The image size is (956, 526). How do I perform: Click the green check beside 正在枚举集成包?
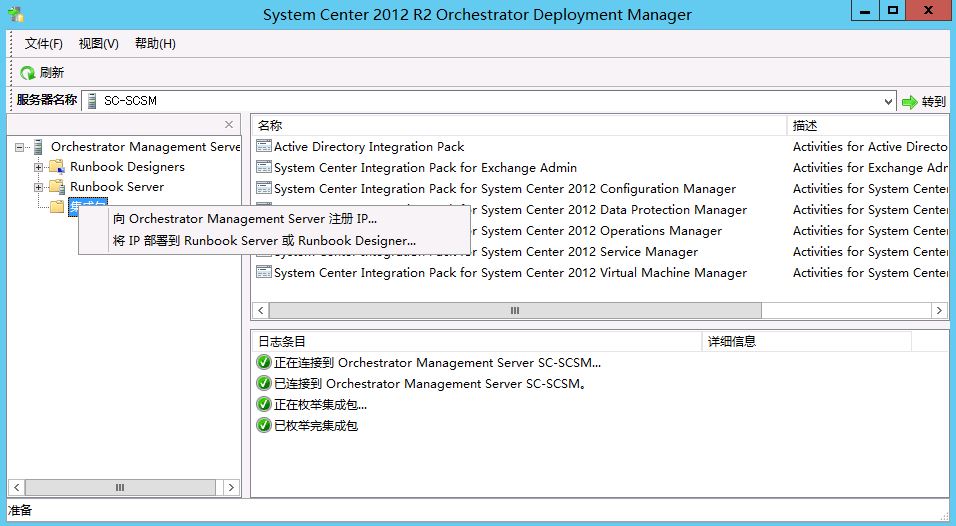264,404
